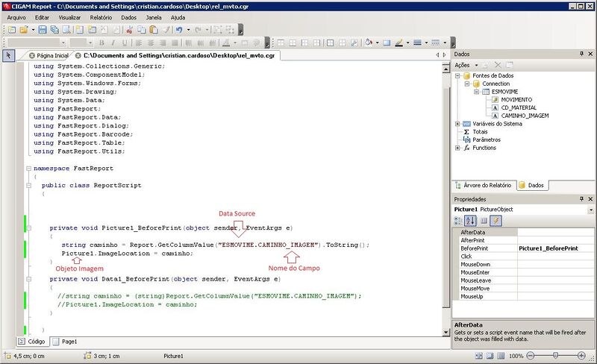The width and height of the screenshot is (597, 364).
Task: Toggle Italic formatting
Action: 113,43
